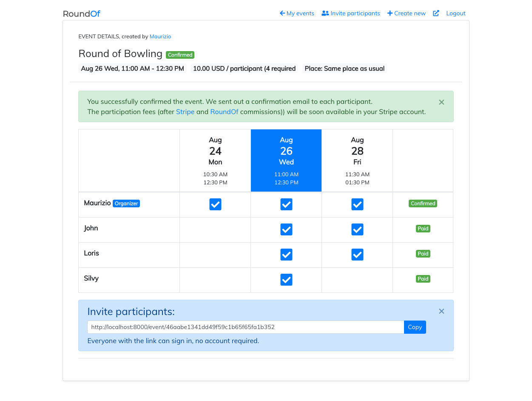Click the Confirmed badge beside Round of Bowling

click(180, 55)
